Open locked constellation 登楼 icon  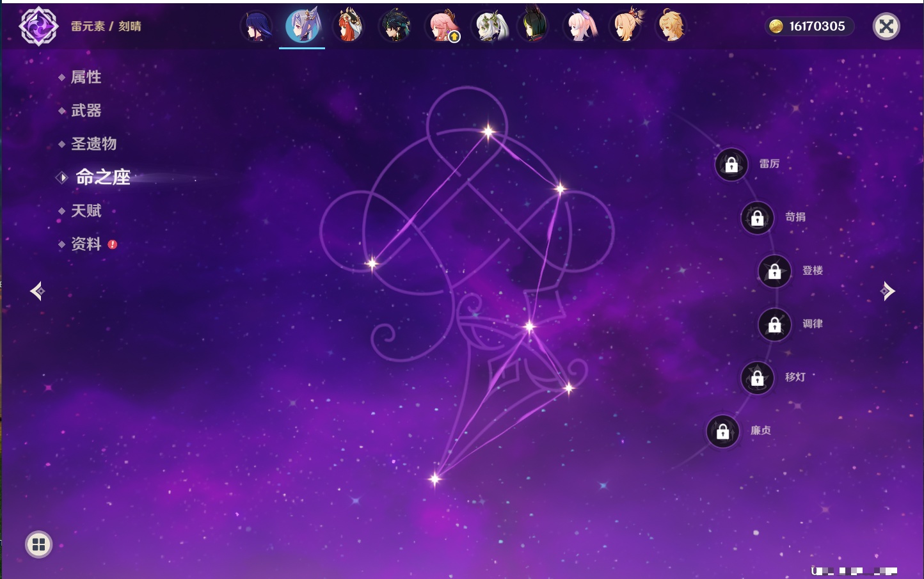click(775, 271)
